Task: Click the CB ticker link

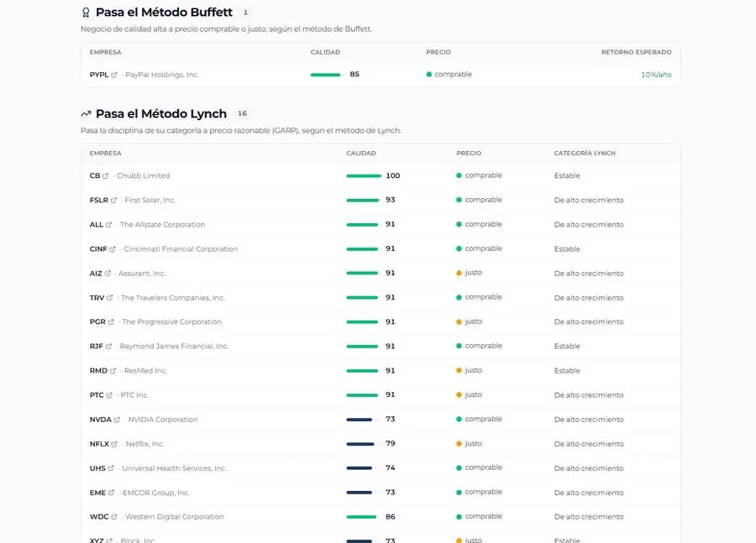Action: tap(95, 176)
